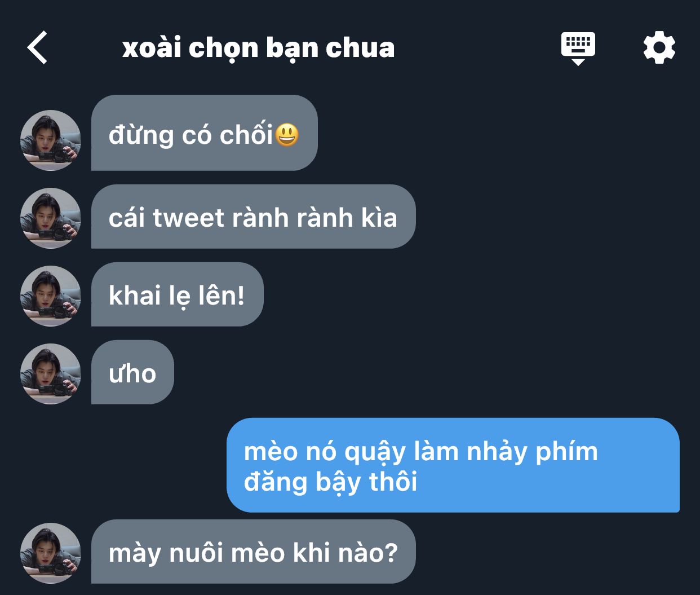Viewport: 700px width, 595px height.
Task: Select the 'khai lẹ lên!' message bubble
Action: pyautogui.click(x=178, y=294)
